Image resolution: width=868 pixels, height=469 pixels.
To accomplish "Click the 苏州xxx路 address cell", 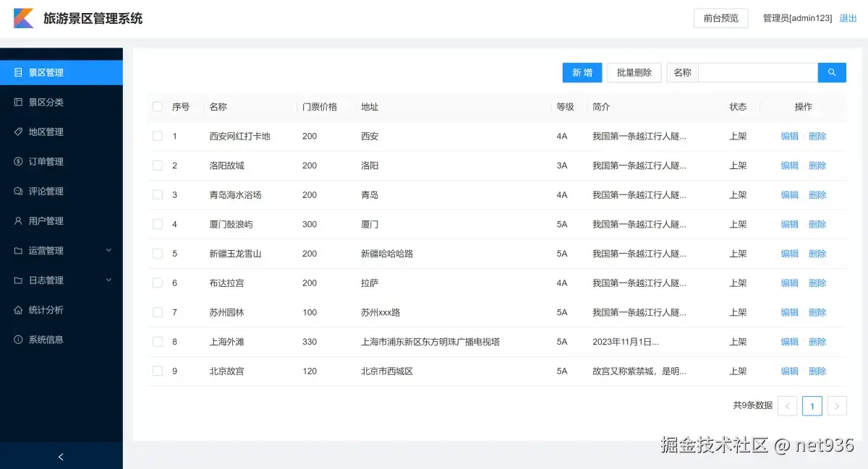I will point(380,312).
